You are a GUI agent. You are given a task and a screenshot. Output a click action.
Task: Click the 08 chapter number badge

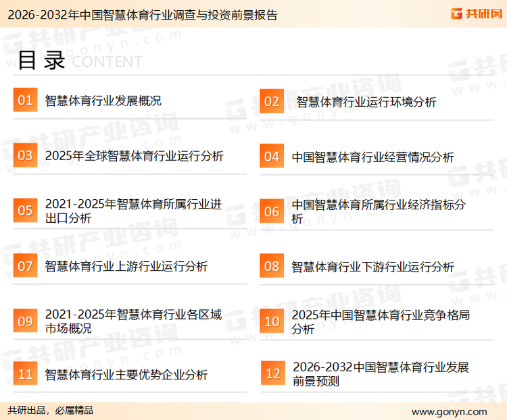pyautogui.click(x=271, y=266)
